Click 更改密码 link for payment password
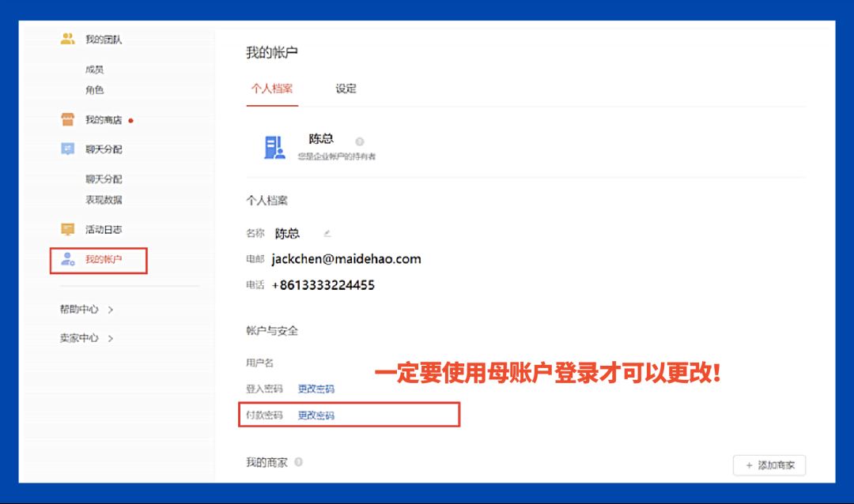The width and height of the screenshot is (854, 504). tap(316, 416)
